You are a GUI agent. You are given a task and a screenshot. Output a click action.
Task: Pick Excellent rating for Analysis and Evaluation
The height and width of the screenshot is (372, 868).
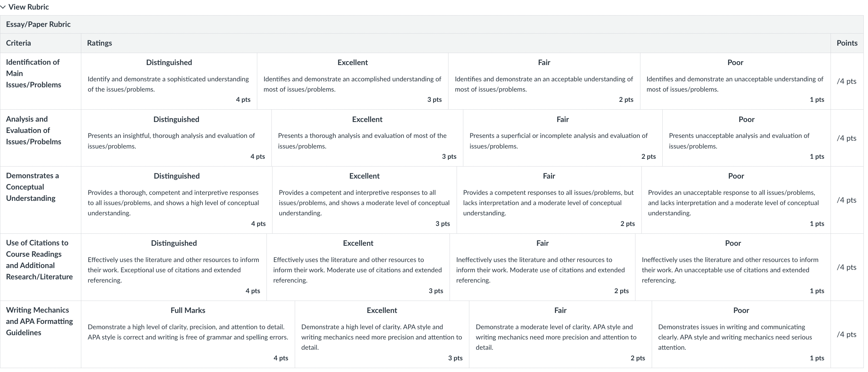pyautogui.click(x=367, y=138)
